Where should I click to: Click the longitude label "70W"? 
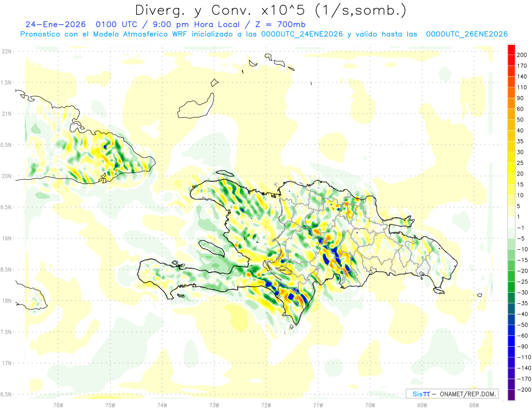point(370,405)
